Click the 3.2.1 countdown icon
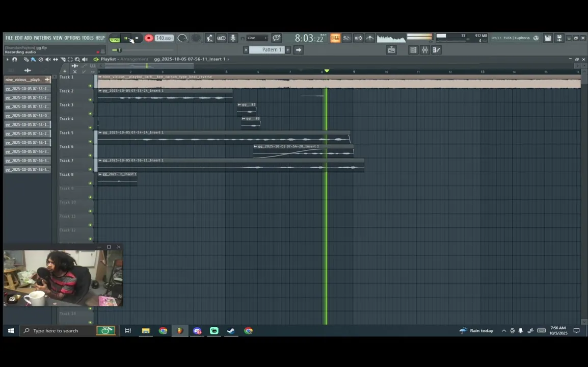Image resolution: width=588 pixels, height=367 pixels. (x=347, y=38)
